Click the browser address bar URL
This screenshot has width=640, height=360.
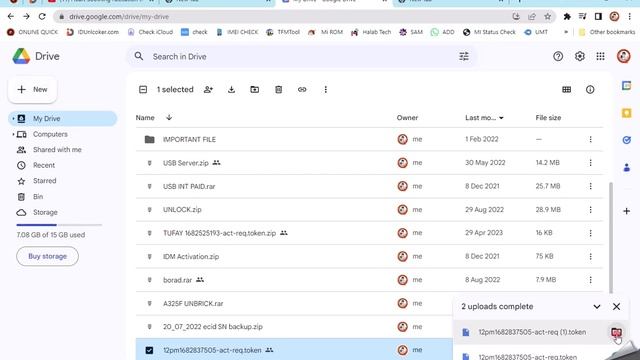point(119,17)
